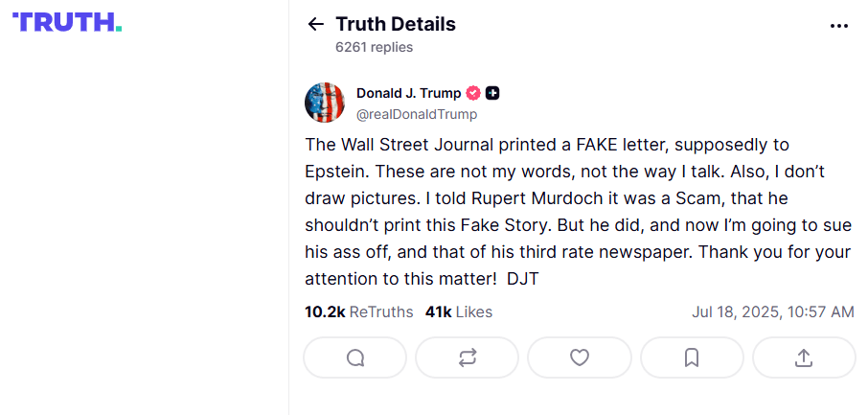Open the three-dot more options menu
868x415 pixels.
coord(838,26)
